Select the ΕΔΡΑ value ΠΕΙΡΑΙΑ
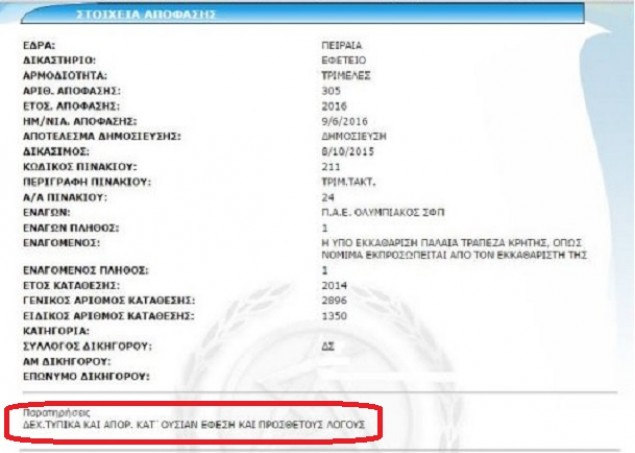 click(341, 45)
